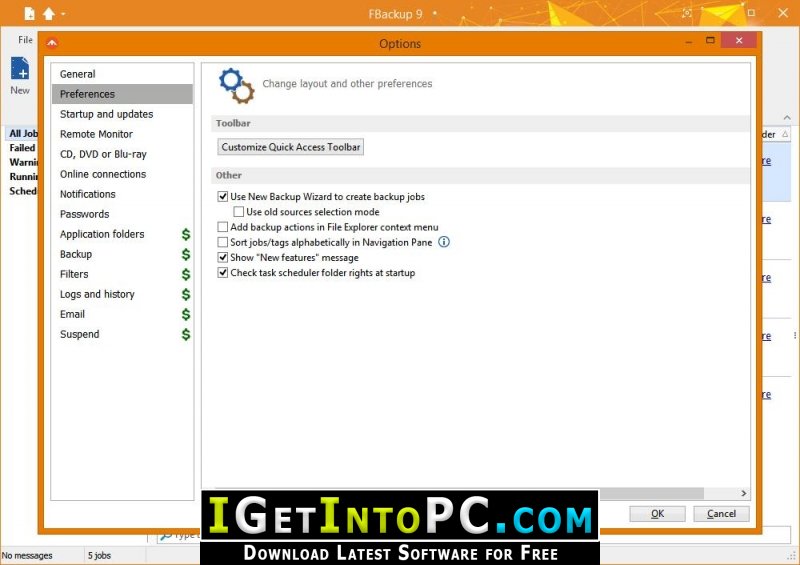The width and height of the screenshot is (800, 565).
Task: Open Startup and updates section
Action: (x=122, y=114)
